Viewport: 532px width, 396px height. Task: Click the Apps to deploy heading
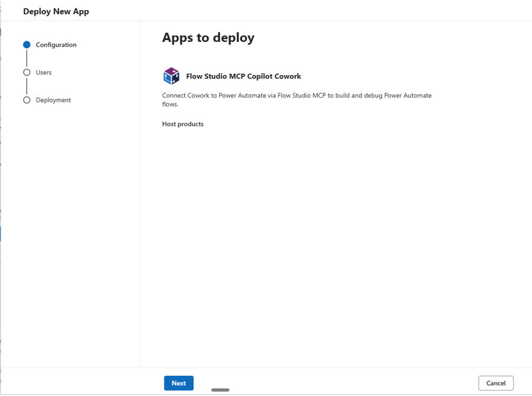pyautogui.click(x=208, y=38)
